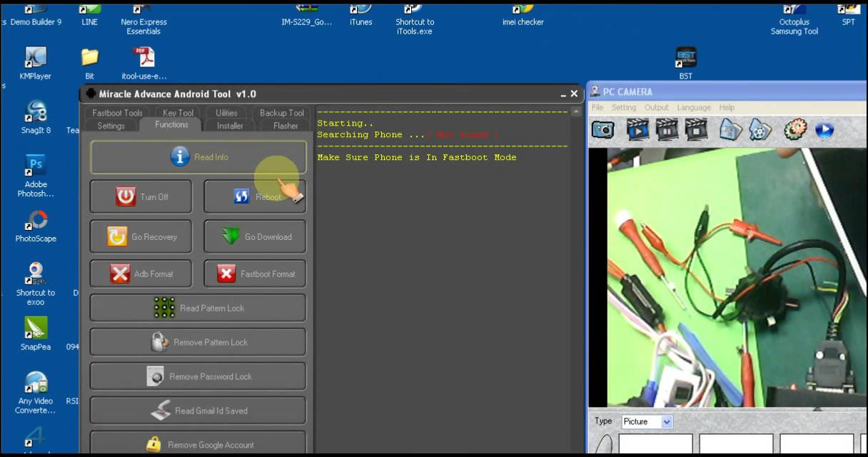Click Remove Pattern Lock
This screenshot has width=868, height=457.
point(198,342)
